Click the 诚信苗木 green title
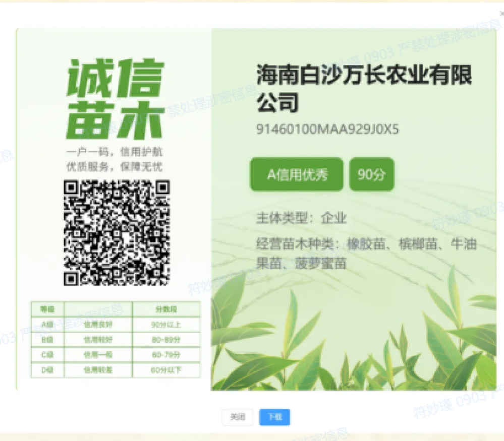 [115, 99]
